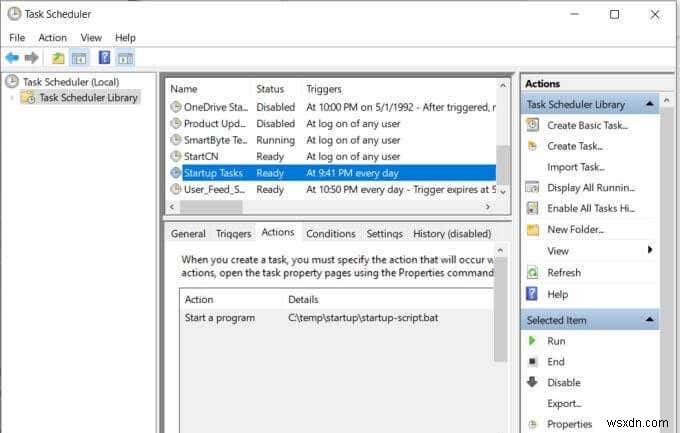Collapse the Selected Item section arrow
The width and height of the screenshot is (680, 433).
(649, 319)
